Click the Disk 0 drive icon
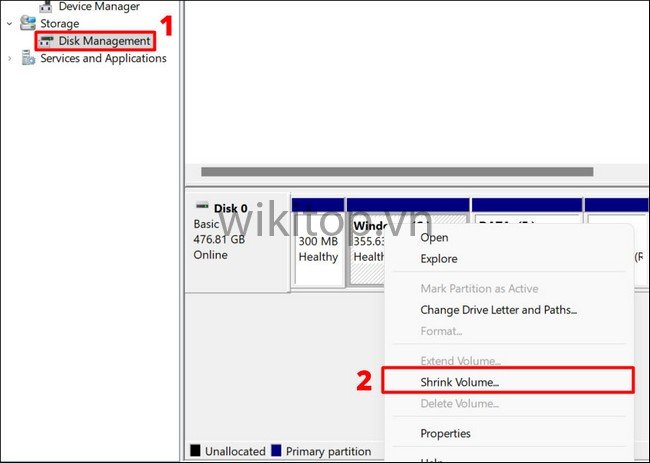 [x=202, y=209]
